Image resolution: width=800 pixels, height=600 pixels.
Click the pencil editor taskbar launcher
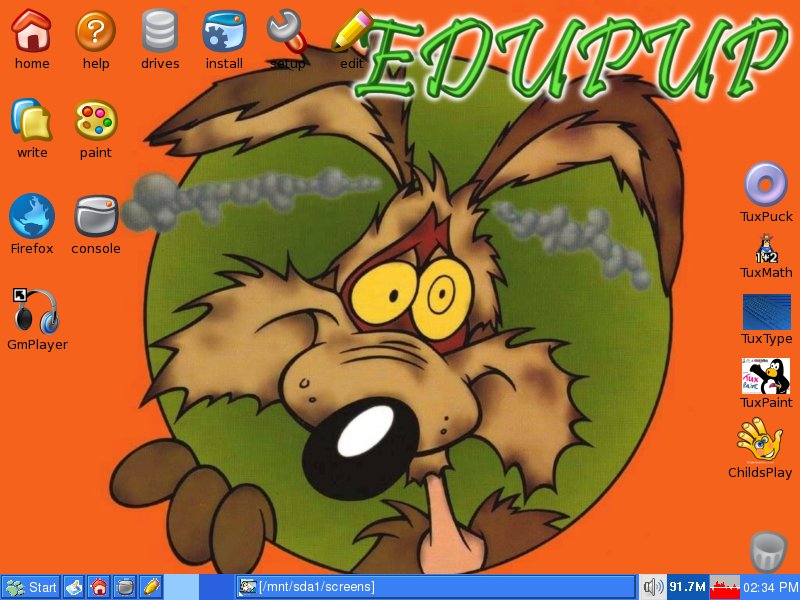151,587
